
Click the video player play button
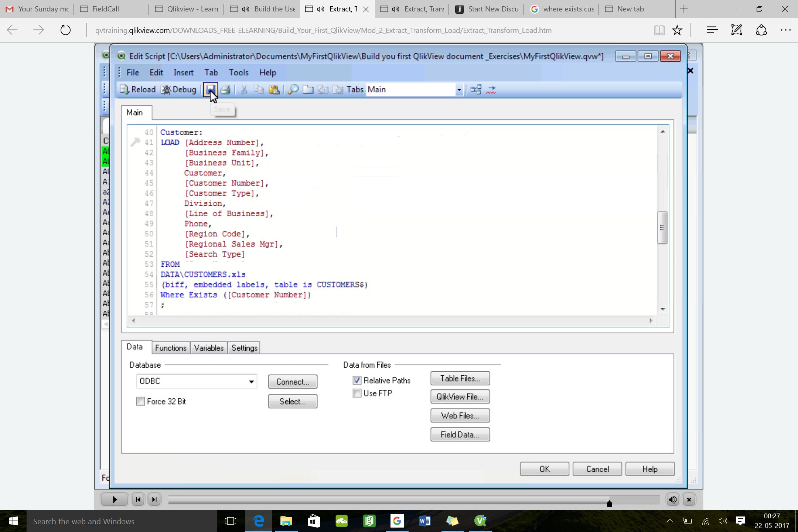tap(115, 500)
